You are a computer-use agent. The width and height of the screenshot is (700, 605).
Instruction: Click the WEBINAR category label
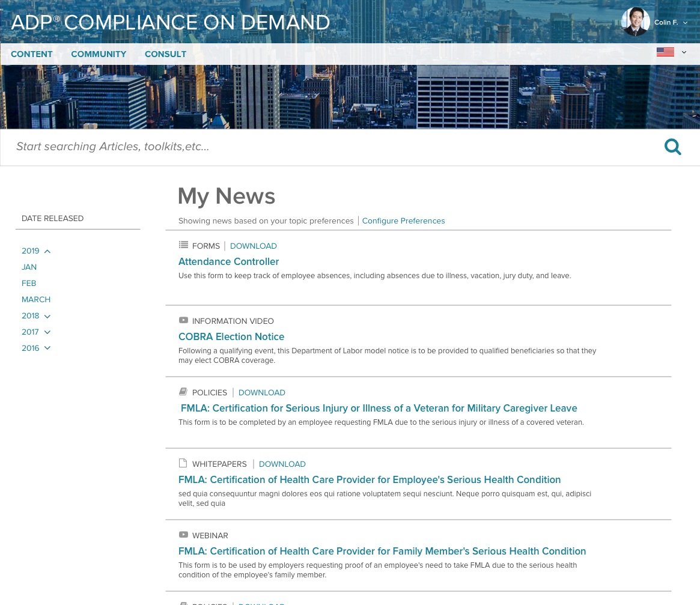pyautogui.click(x=210, y=535)
